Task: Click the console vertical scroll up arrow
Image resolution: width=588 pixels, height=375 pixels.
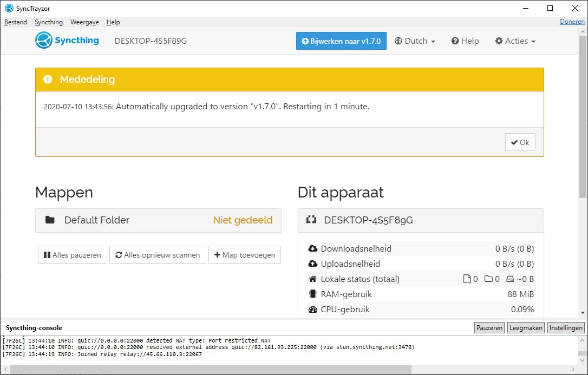Action: (582, 340)
